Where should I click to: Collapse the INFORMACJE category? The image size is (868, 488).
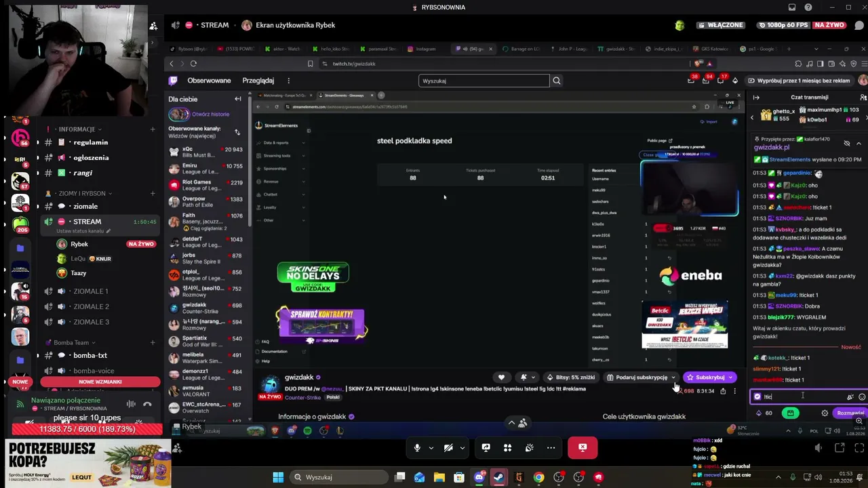76,129
